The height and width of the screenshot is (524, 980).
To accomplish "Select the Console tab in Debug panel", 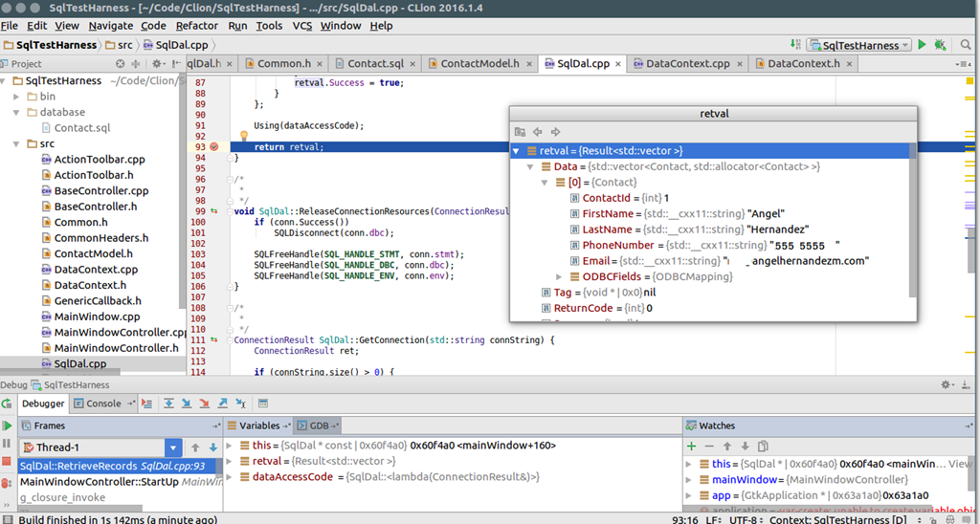I will tap(103, 404).
